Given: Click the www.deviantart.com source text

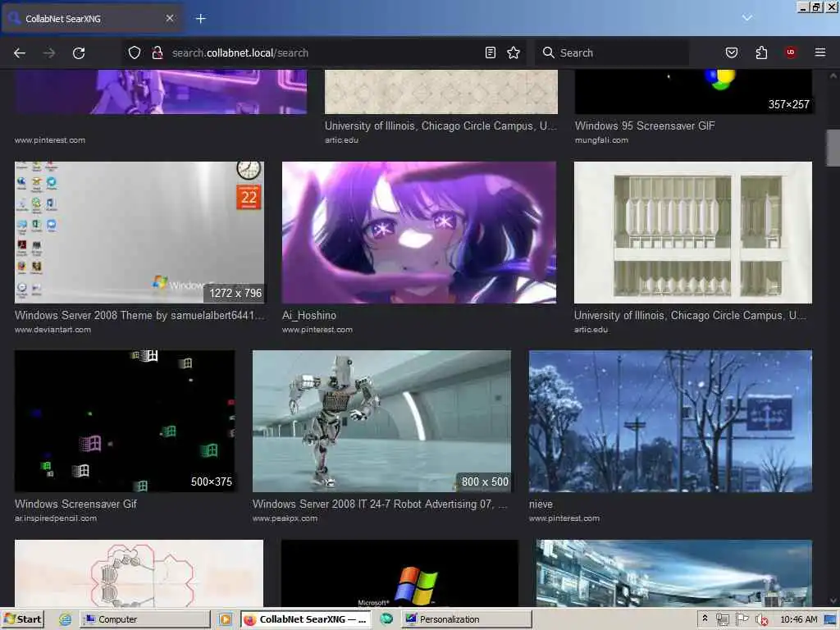Looking at the screenshot, I should (52, 330).
